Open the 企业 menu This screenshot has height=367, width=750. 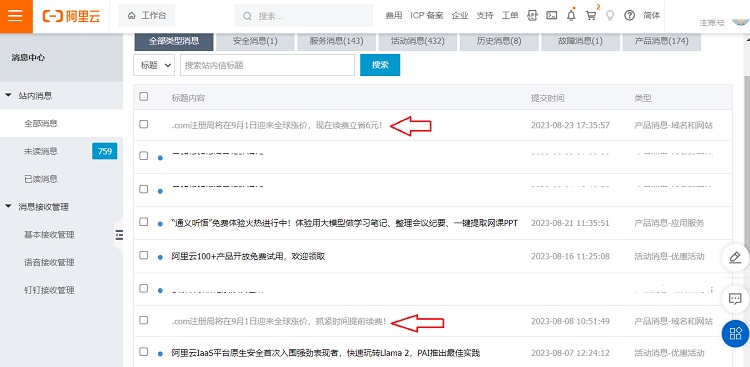pos(460,15)
